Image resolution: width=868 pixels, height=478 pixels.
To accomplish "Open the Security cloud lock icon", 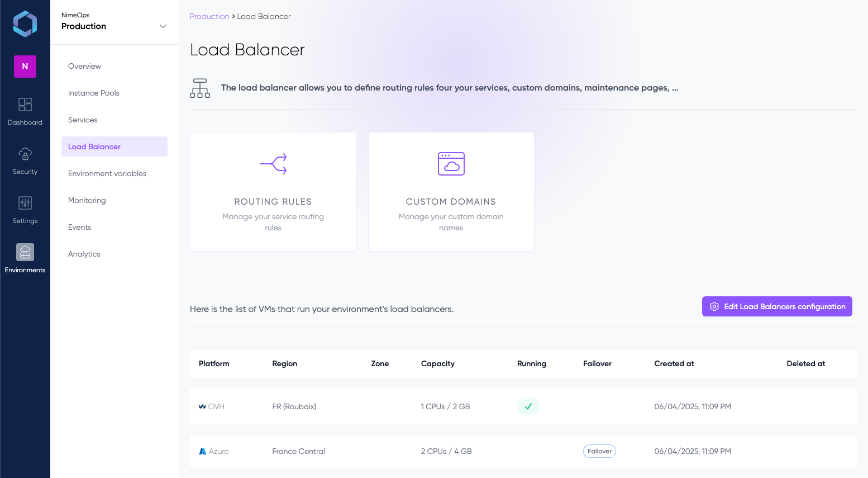I will [25, 154].
